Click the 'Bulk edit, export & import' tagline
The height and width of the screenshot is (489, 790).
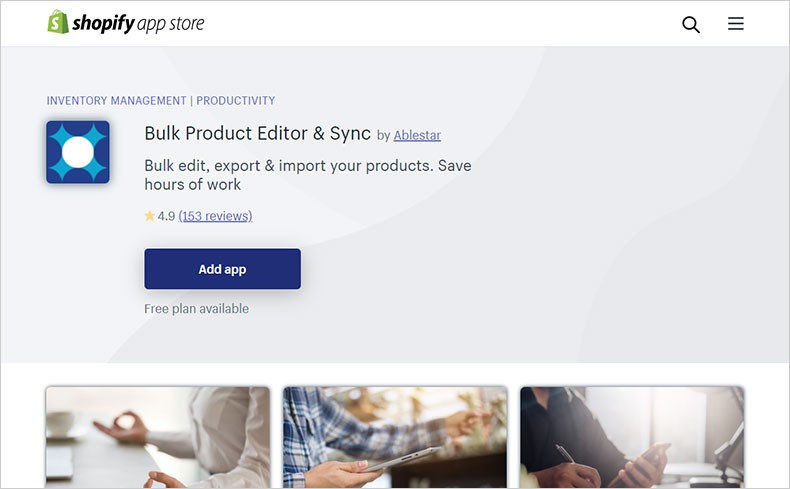click(x=308, y=175)
